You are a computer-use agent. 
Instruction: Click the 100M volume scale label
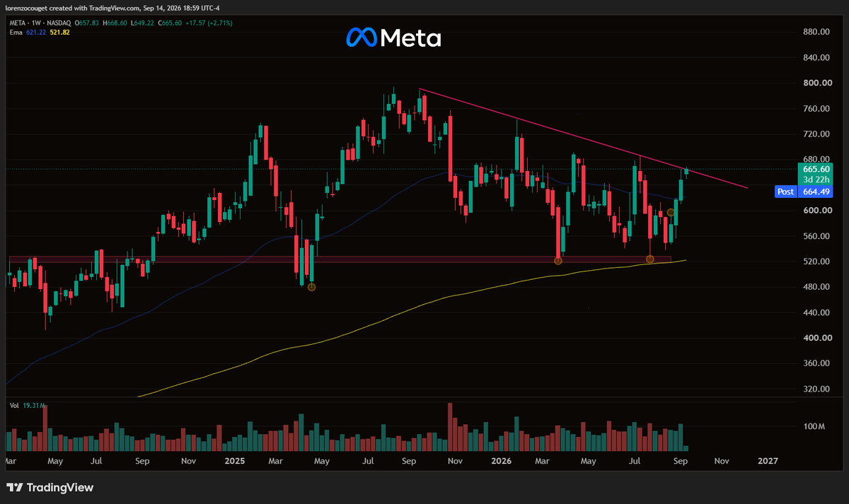tap(814, 427)
